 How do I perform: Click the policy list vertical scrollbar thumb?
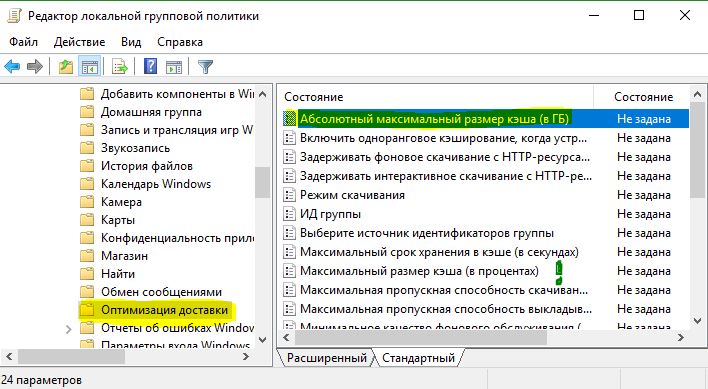click(x=697, y=150)
